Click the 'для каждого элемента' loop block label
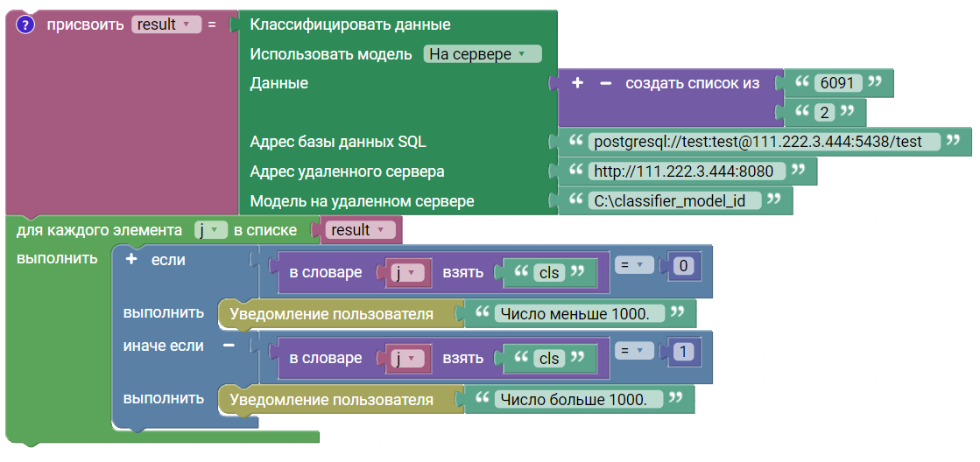The width and height of the screenshot is (980, 462). (99, 230)
